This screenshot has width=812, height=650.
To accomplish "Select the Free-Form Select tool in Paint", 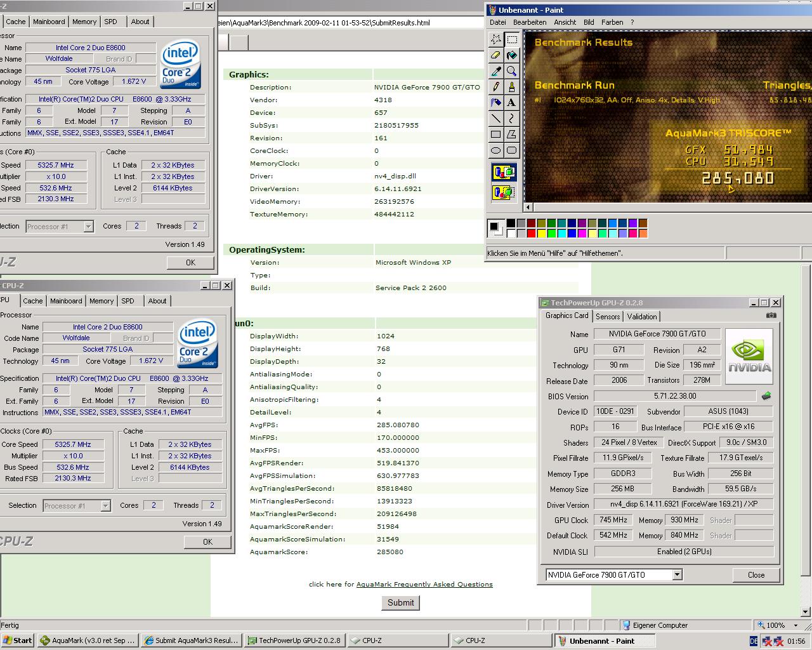I will point(496,39).
